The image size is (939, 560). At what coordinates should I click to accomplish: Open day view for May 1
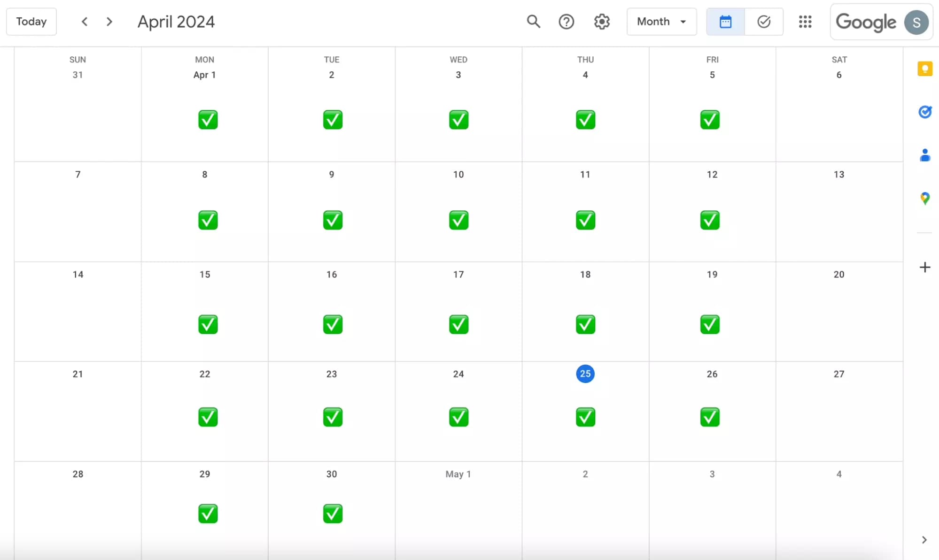[458, 474]
